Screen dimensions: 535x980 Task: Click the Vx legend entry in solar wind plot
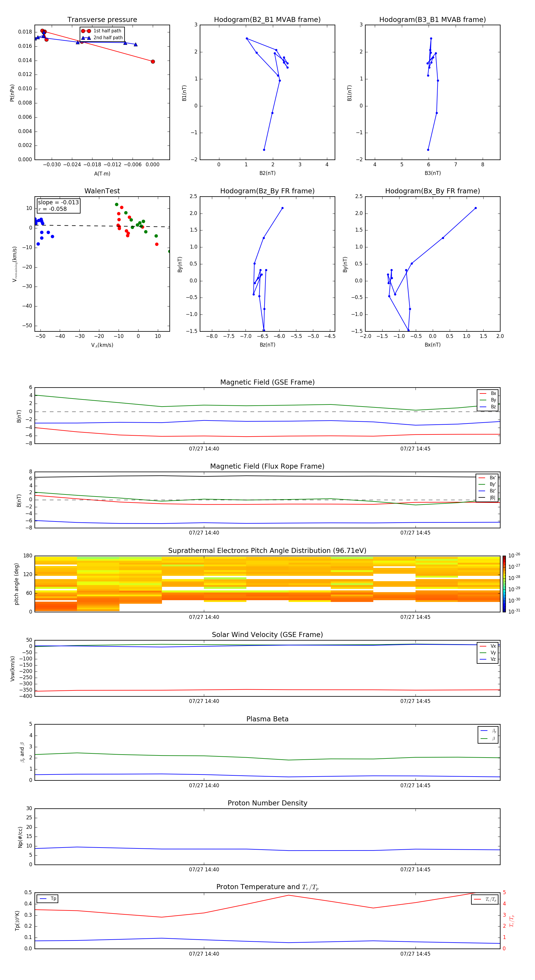(x=488, y=646)
